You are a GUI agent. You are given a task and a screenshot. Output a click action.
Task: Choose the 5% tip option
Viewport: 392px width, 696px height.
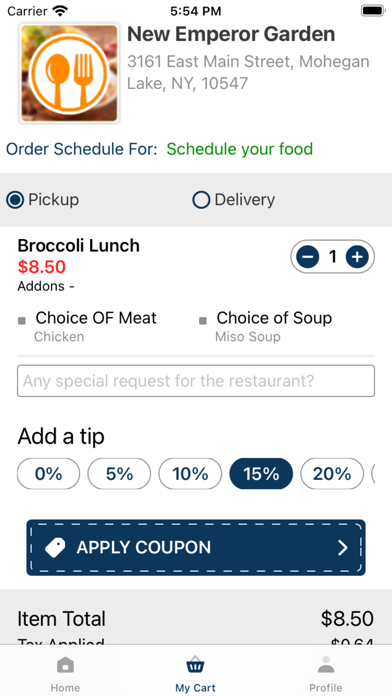tap(119, 474)
